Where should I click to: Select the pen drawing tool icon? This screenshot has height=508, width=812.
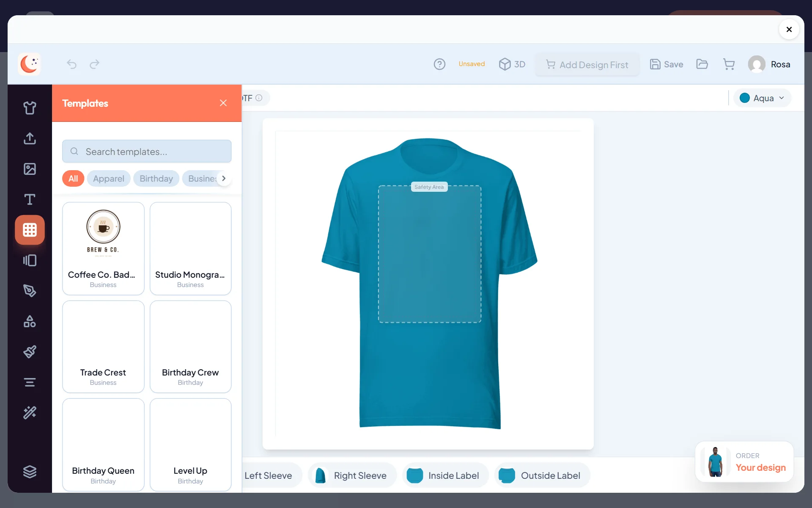tap(30, 291)
